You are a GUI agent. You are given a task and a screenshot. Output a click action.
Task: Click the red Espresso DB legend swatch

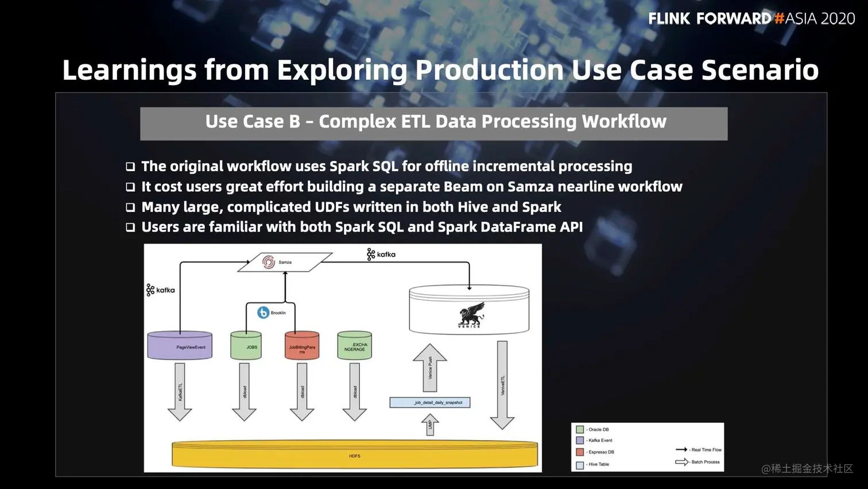(580, 452)
